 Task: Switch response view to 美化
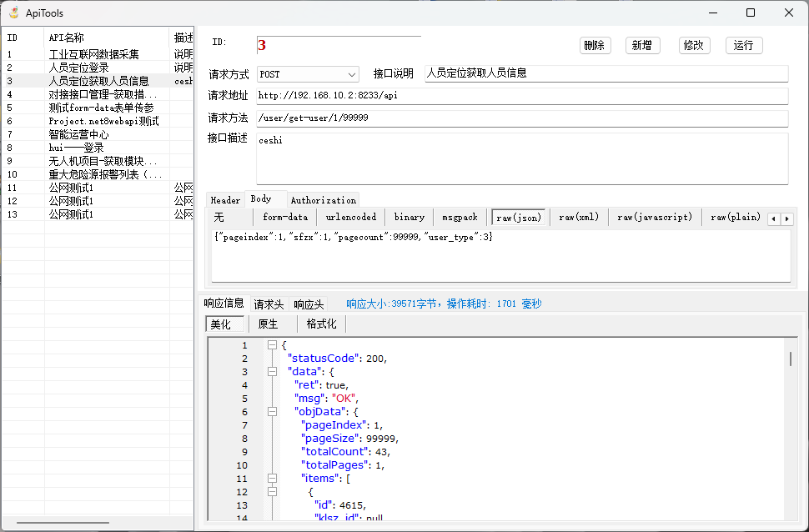coord(225,324)
